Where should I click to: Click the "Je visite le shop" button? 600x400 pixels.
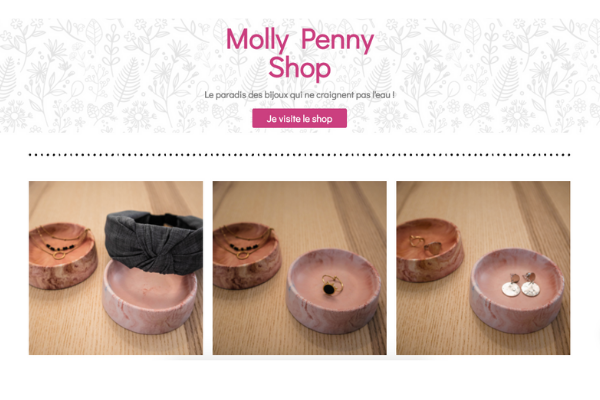(299, 118)
